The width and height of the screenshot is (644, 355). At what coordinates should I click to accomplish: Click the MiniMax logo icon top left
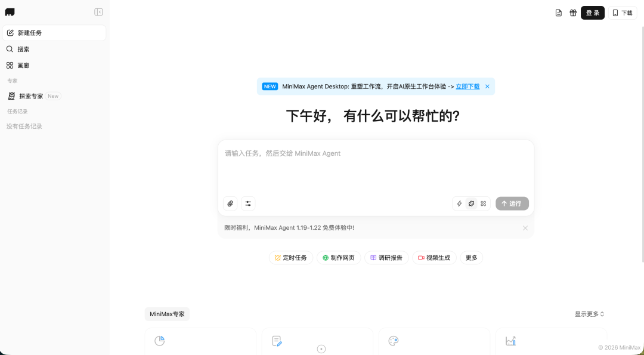[10, 11]
